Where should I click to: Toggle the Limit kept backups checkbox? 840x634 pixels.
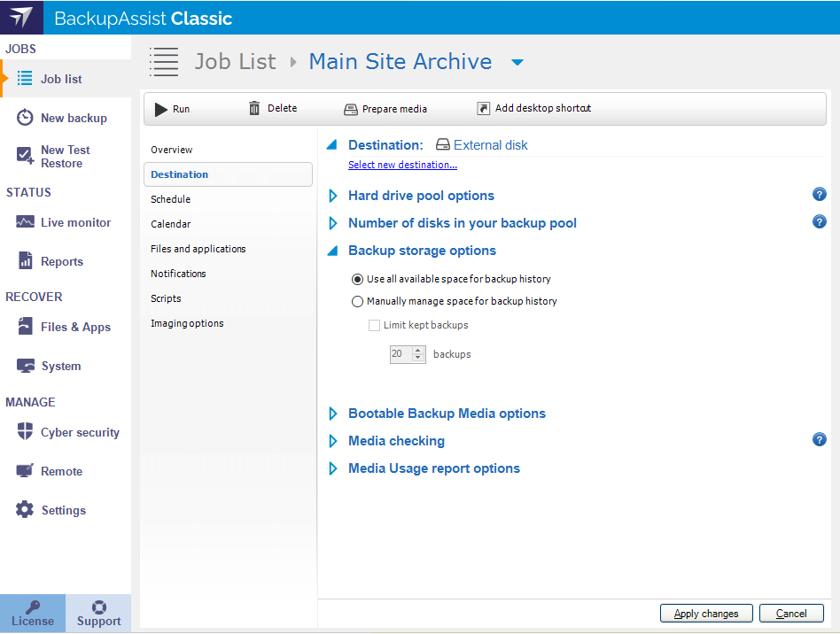[x=374, y=325]
